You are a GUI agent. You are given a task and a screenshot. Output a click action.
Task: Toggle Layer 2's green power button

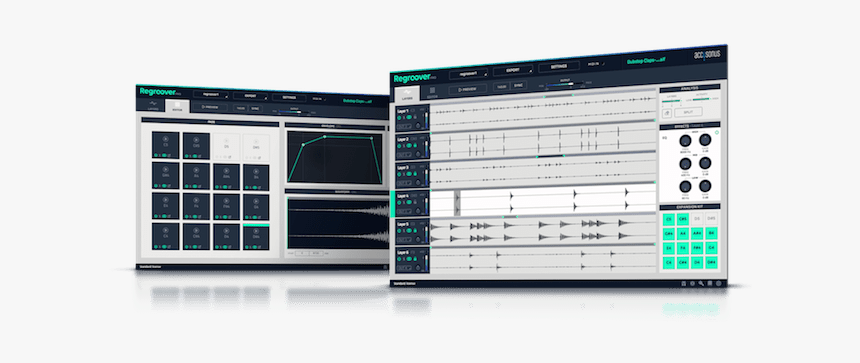pos(399,145)
